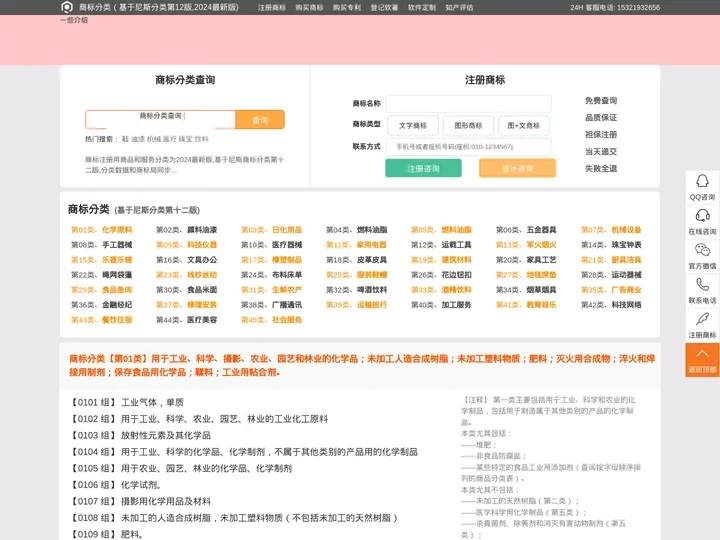Open 在线咨询 headset icon
The height and width of the screenshot is (540, 720).
[x=702, y=215]
